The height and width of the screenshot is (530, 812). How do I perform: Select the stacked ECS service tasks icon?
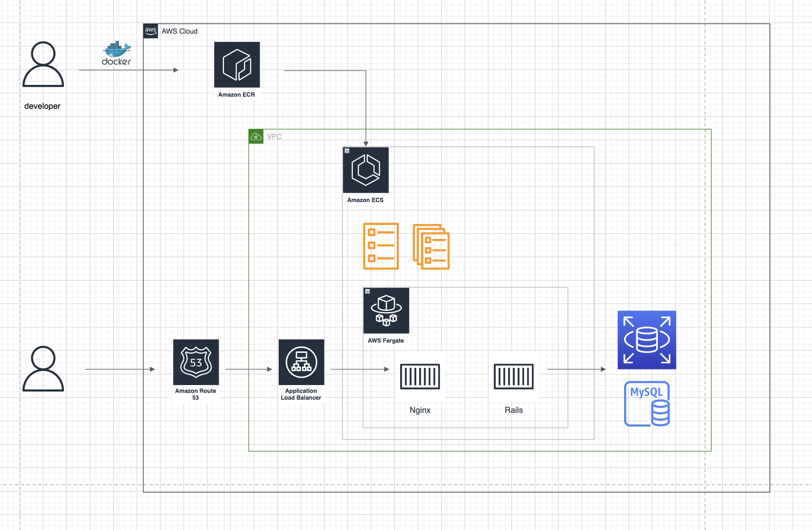tap(431, 247)
